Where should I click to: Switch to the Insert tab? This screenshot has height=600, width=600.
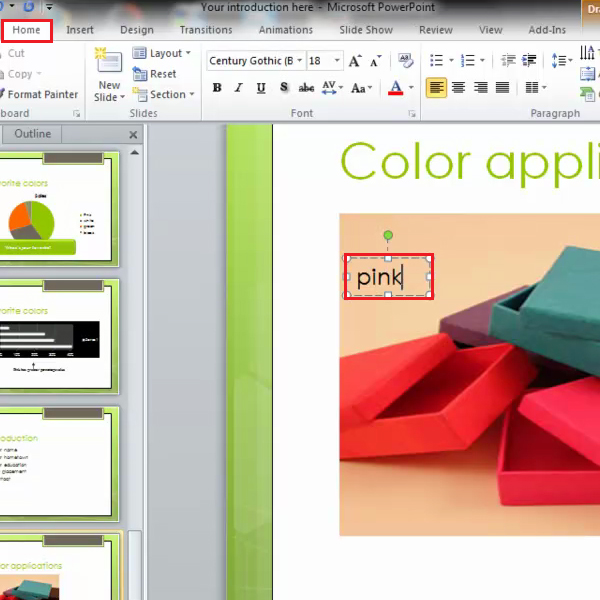tap(80, 30)
